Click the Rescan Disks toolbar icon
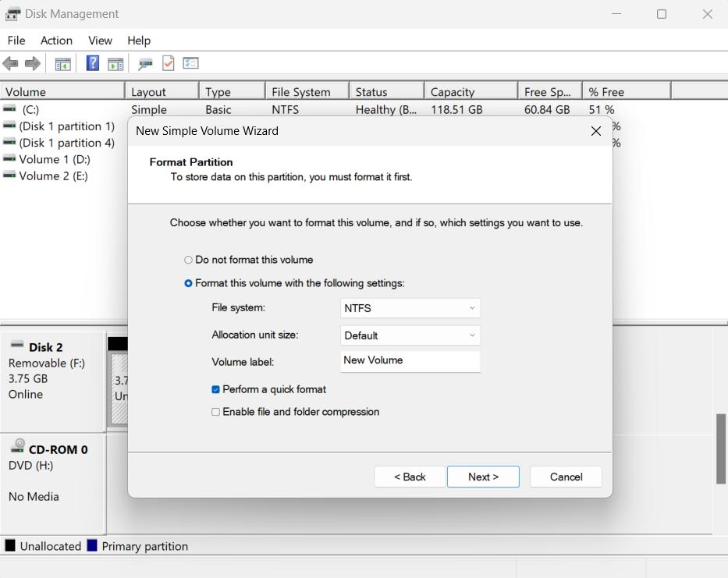 [x=145, y=63]
